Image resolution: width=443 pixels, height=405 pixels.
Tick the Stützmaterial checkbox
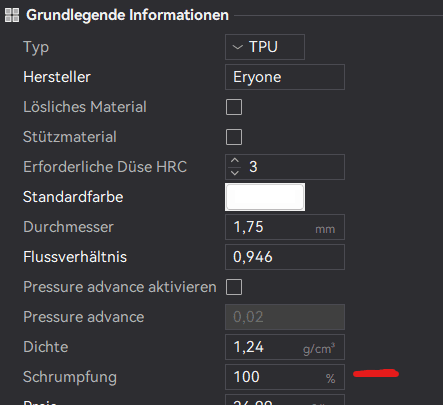(x=234, y=137)
